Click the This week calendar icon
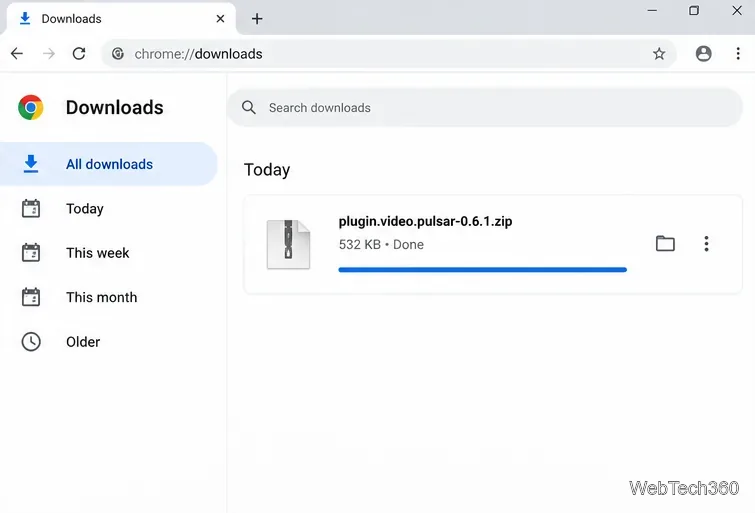 tap(31, 253)
